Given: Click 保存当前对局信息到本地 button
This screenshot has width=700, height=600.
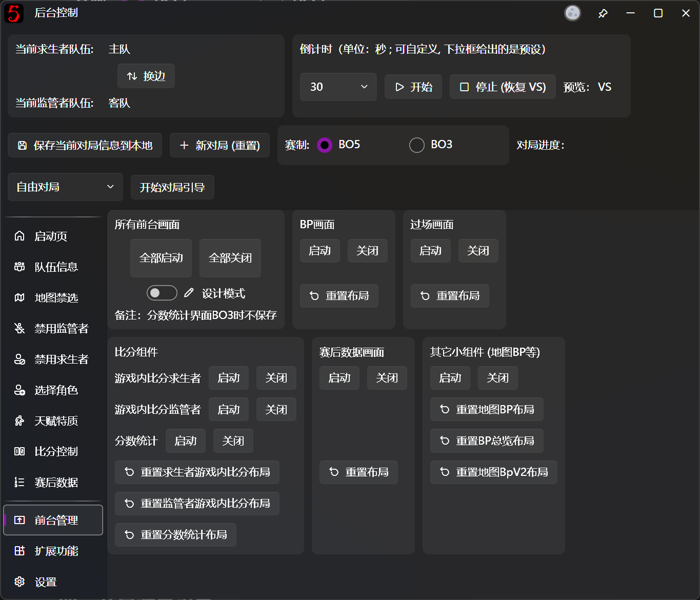Looking at the screenshot, I should 85,145.
